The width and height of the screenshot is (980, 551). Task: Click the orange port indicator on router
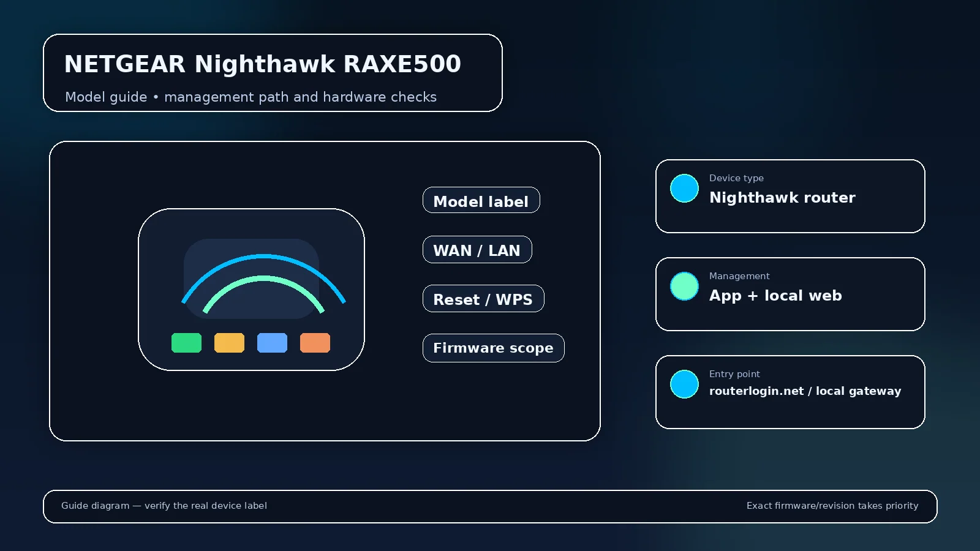315,343
